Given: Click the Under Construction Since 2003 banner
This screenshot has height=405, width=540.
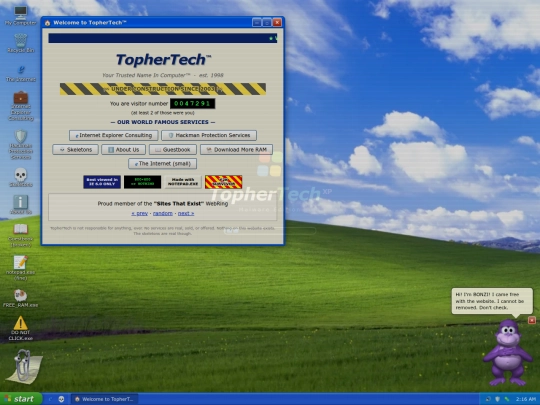Looking at the screenshot, I should coord(163,89).
